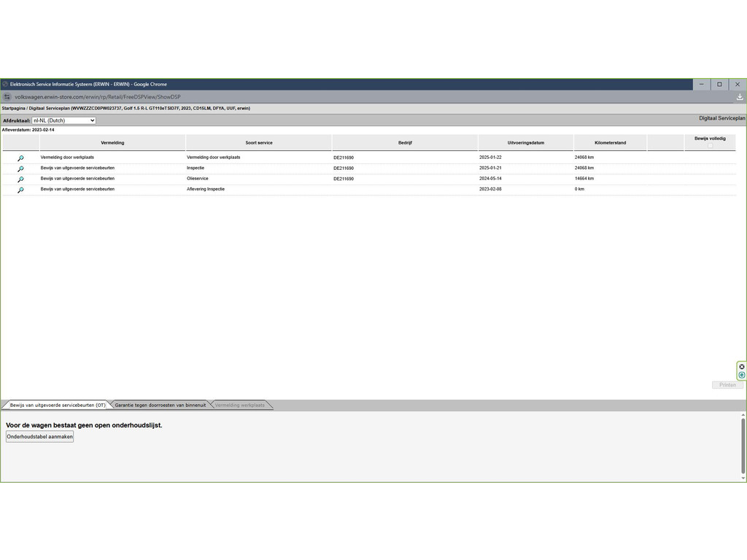This screenshot has height=560, width=747.
Task: Switch to Garantie tegen doorroesten van binnenuit tab
Action: (160, 405)
